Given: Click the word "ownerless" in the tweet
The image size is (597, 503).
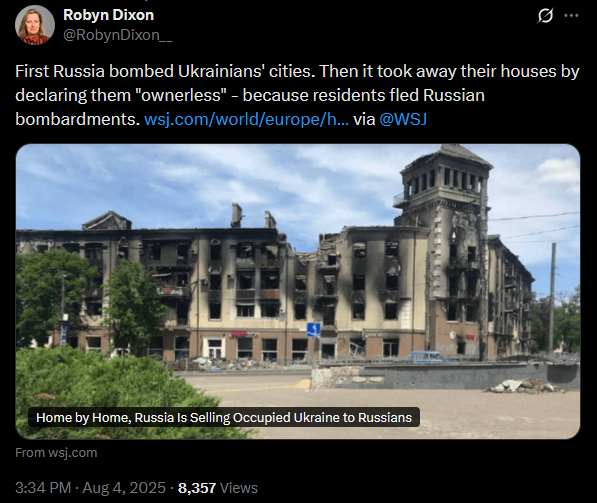Looking at the screenshot, I should pos(181,95).
